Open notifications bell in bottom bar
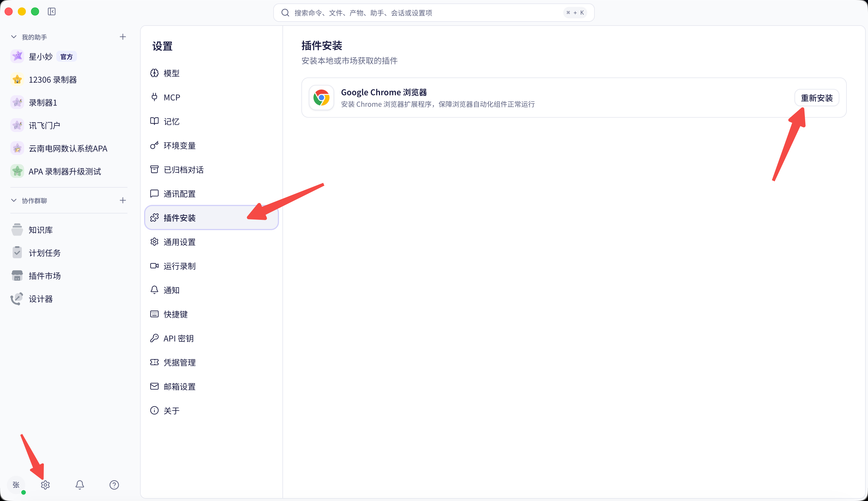868x501 pixels. click(x=80, y=484)
